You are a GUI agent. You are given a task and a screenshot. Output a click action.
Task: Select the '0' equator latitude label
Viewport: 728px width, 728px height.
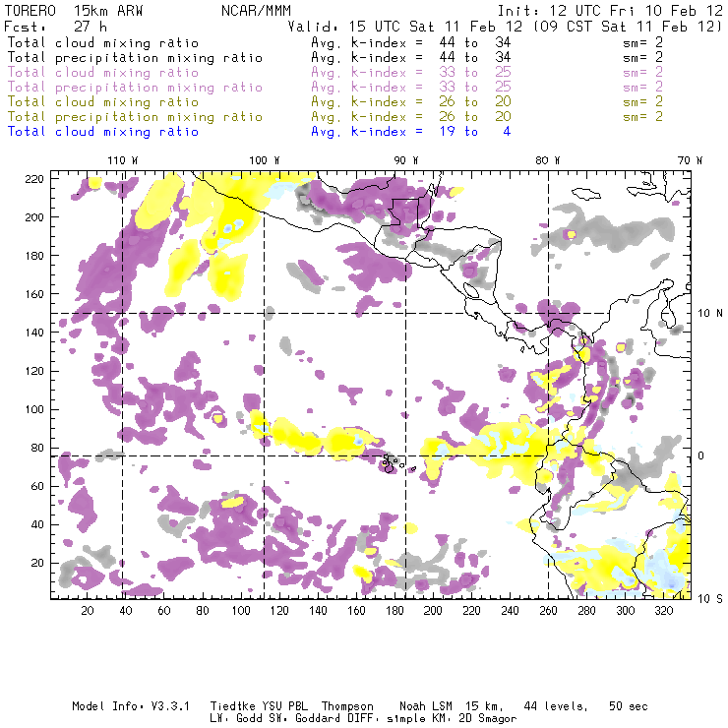[701, 455]
